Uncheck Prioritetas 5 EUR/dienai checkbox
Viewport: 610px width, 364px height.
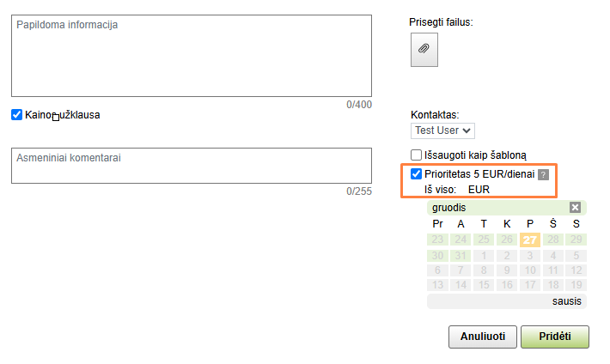point(417,174)
